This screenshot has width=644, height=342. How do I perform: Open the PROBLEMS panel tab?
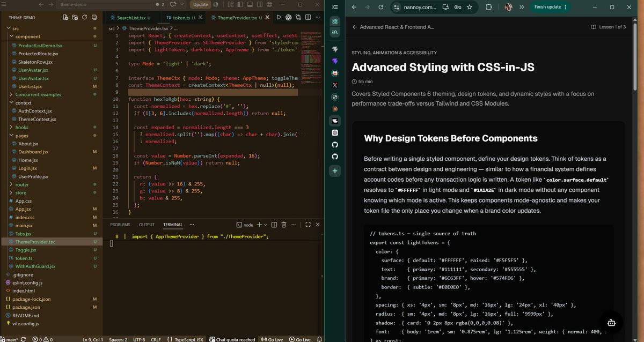(x=120, y=225)
